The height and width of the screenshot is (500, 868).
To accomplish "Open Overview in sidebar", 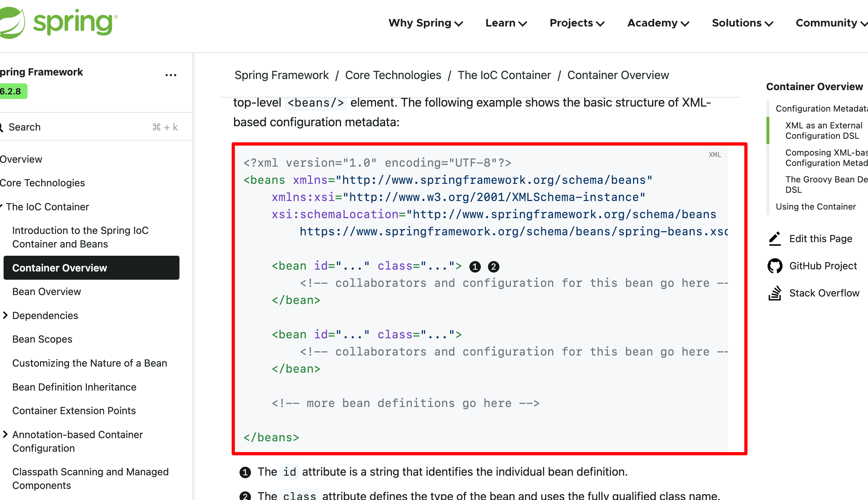I will tap(21, 159).
